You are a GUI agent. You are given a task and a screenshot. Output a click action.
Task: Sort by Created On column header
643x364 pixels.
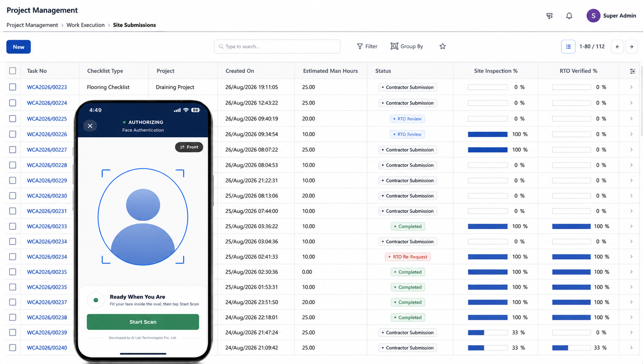click(x=240, y=71)
